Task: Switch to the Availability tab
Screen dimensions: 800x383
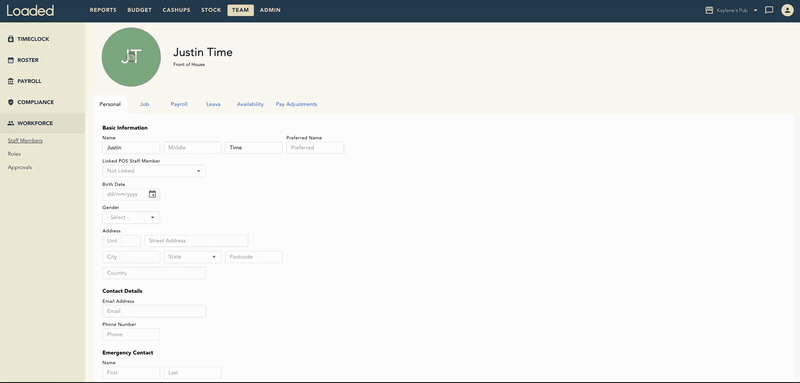Action: (250, 104)
